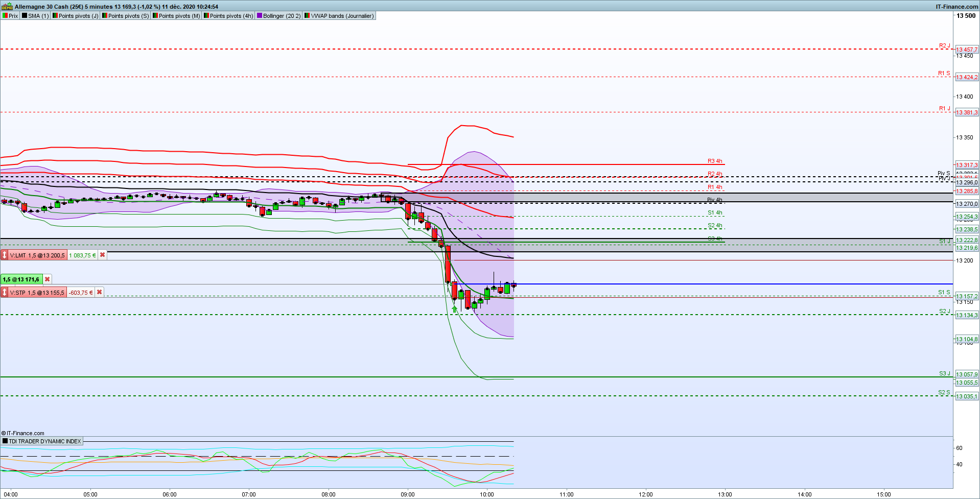
Task: Click the IT-Finance.com link at top right
Action: [x=956, y=7]
